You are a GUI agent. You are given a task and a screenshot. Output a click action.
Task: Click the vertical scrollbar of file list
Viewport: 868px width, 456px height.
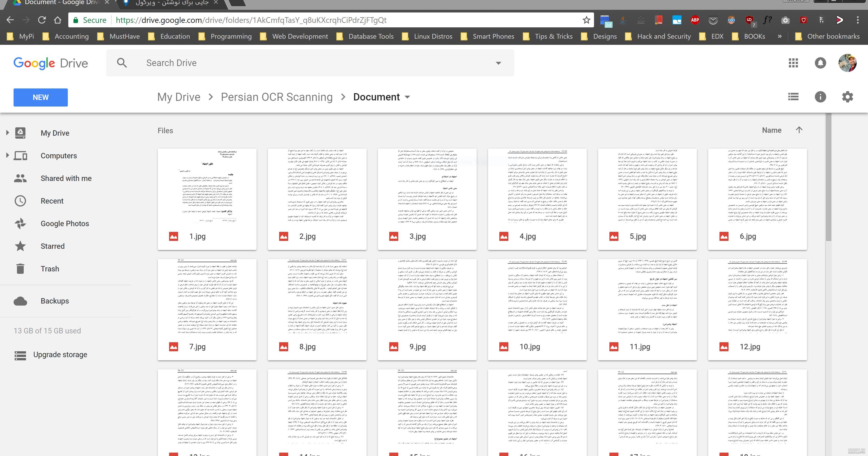tap(829, 177)
